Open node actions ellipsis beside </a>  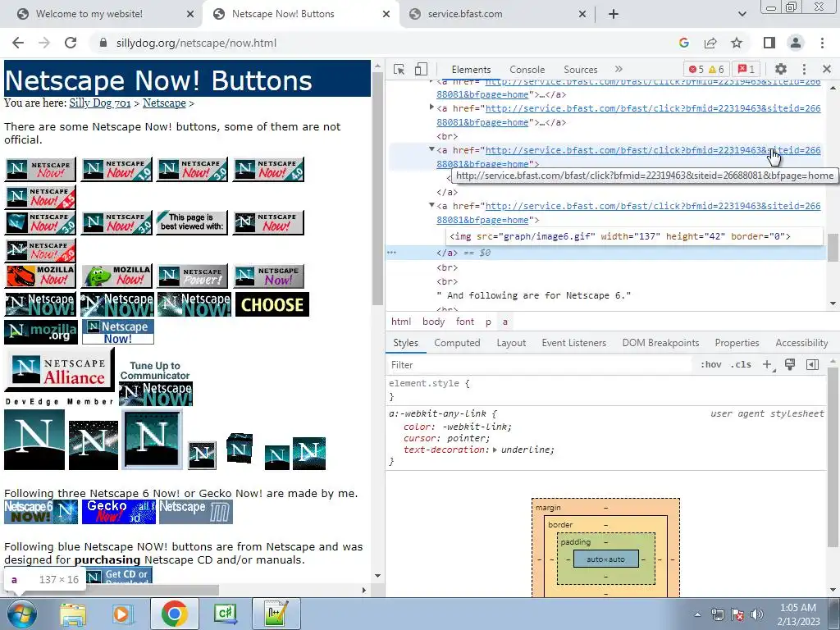[x=392, y=253]
